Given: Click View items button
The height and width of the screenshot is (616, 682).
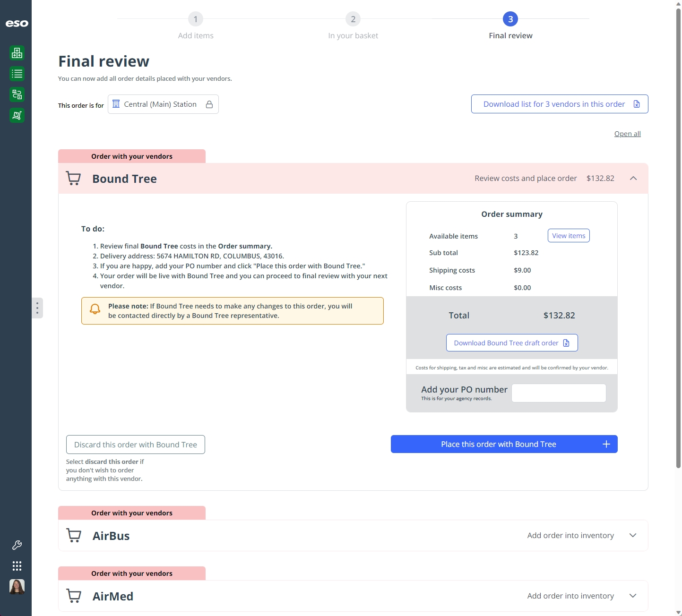Looking at the screenshot, I should coord(569,236).
